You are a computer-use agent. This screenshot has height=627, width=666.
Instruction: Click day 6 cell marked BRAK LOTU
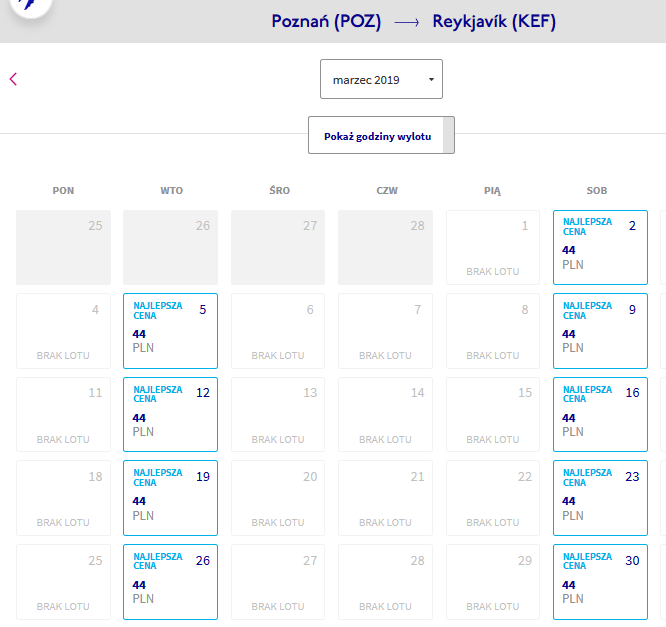[278, 331]
